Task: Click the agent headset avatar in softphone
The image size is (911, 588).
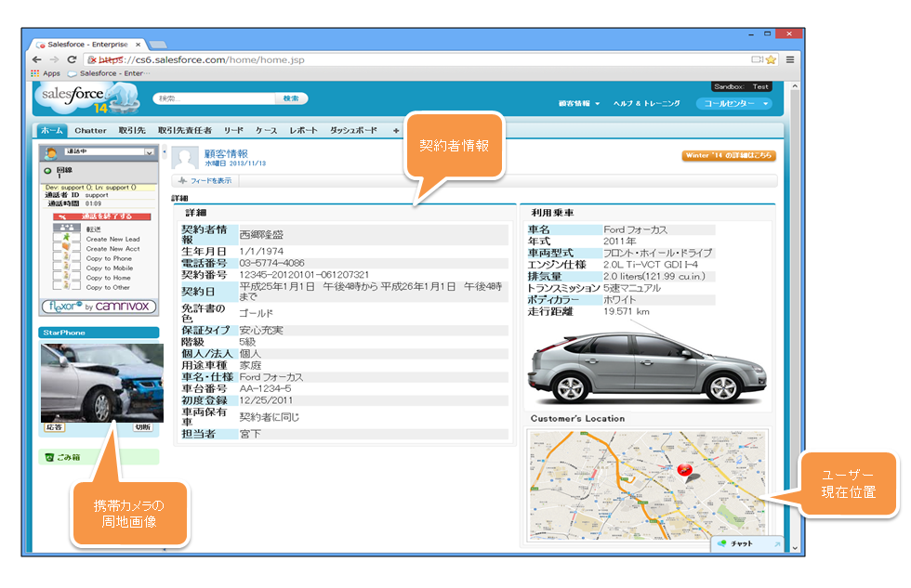Action: 50,152
